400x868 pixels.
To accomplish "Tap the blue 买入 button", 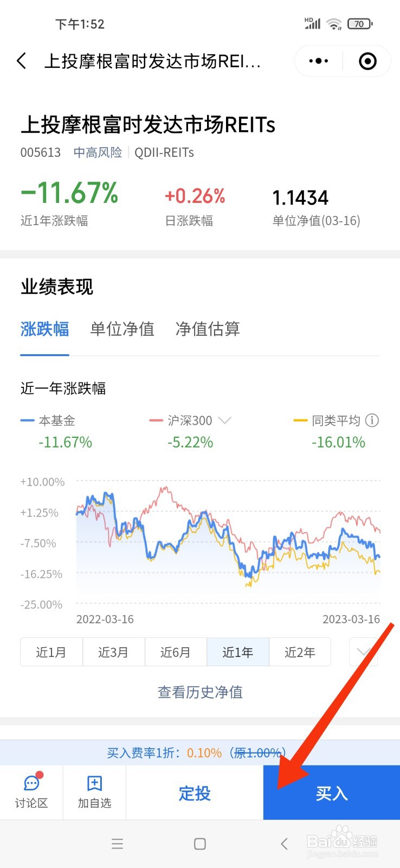I will point(332,793).
